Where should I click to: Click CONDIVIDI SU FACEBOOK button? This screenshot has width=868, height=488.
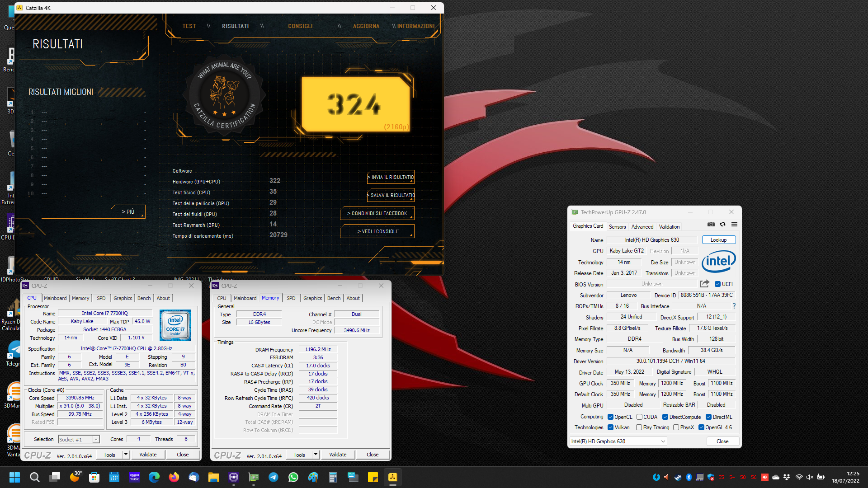(x=377, y=213)
